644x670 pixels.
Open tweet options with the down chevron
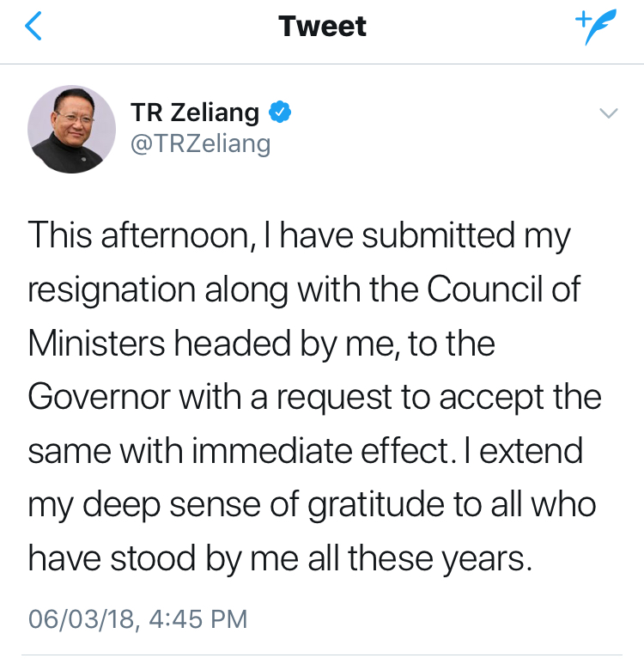(608, 113)
